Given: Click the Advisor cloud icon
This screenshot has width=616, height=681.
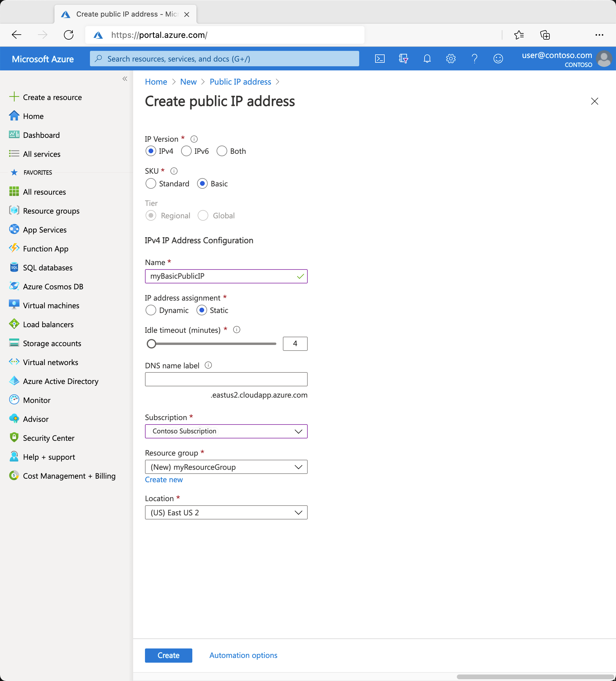Looking at the screenshot, I should pos(14,419).
